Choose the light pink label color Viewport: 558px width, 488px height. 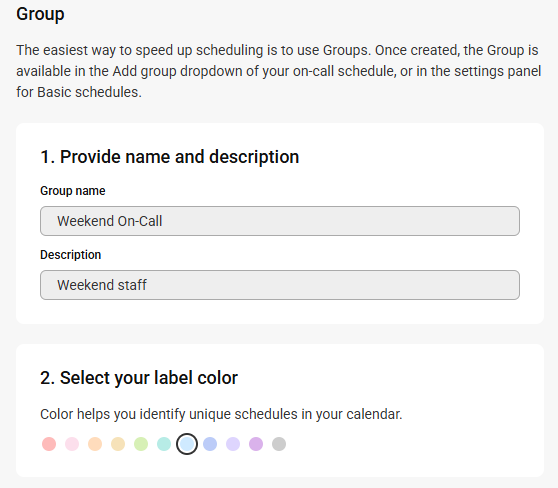click(72, 444)
